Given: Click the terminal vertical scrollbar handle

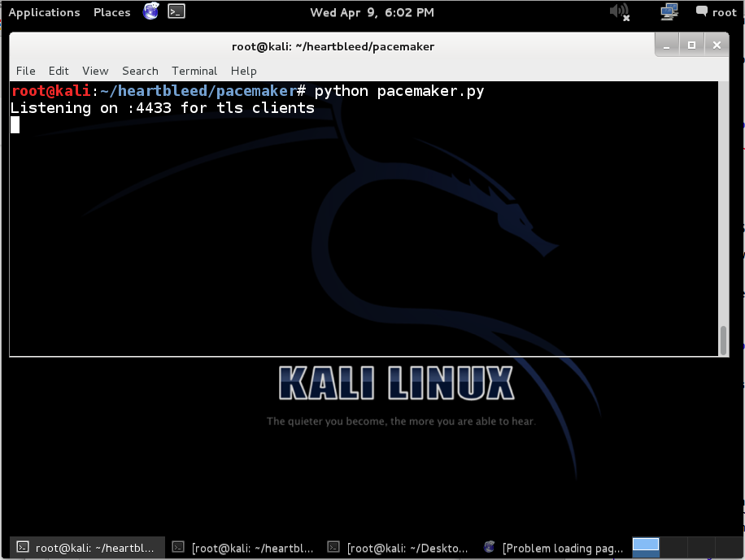Looking at the screenshot, I should pos(723,340).
